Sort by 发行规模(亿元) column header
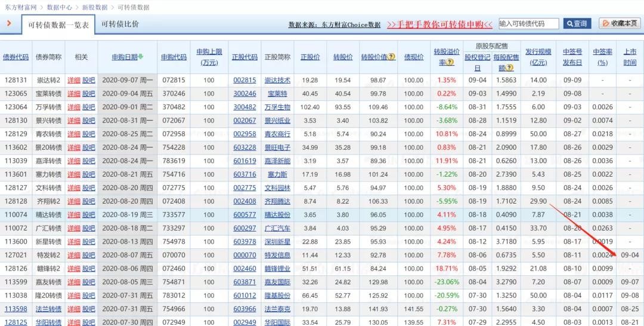 [538, 57]
